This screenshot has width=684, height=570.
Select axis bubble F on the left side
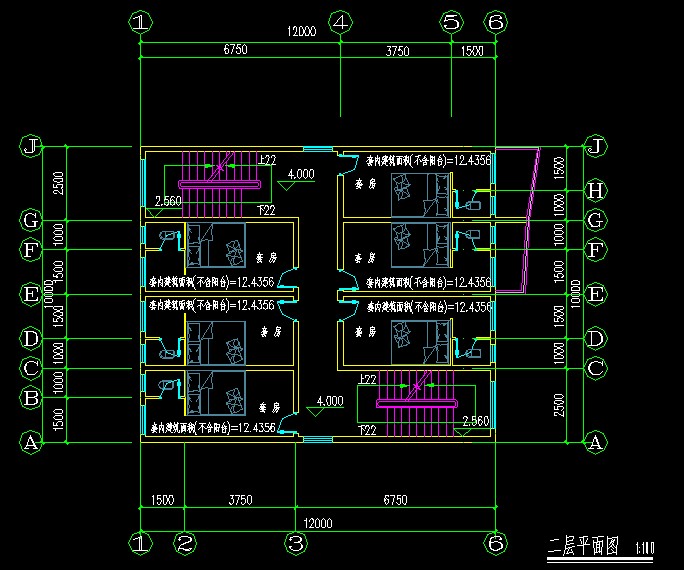click(x=31, y=250)
